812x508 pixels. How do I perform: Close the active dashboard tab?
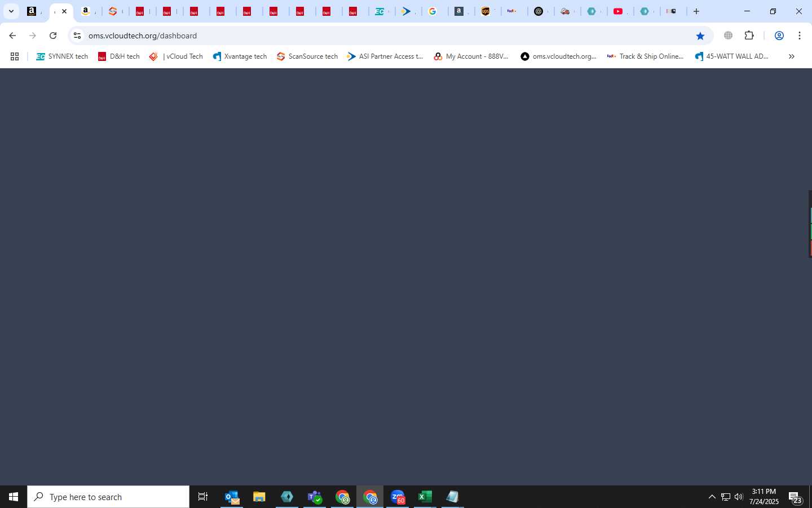[64, 11]
